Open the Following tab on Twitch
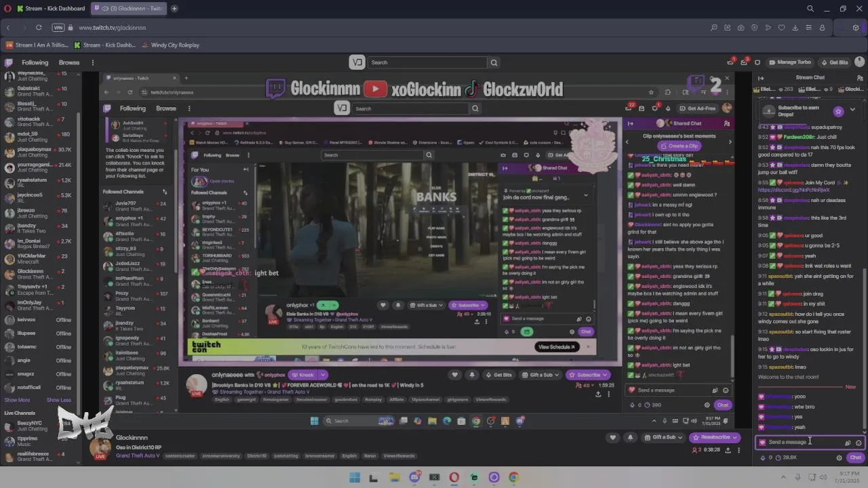Screen dimensions: 868x488 click(35, 62)
